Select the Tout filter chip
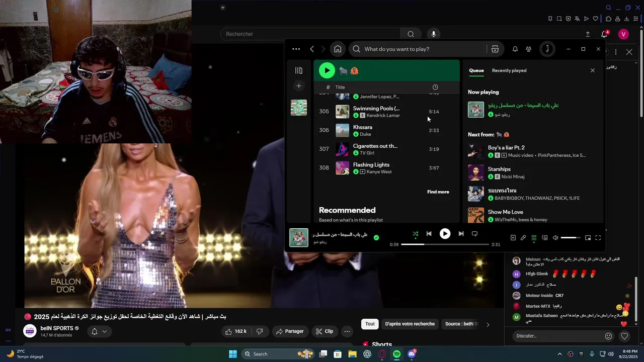The image size is (644, 362). pyautogui.click(x=370, y=324)
